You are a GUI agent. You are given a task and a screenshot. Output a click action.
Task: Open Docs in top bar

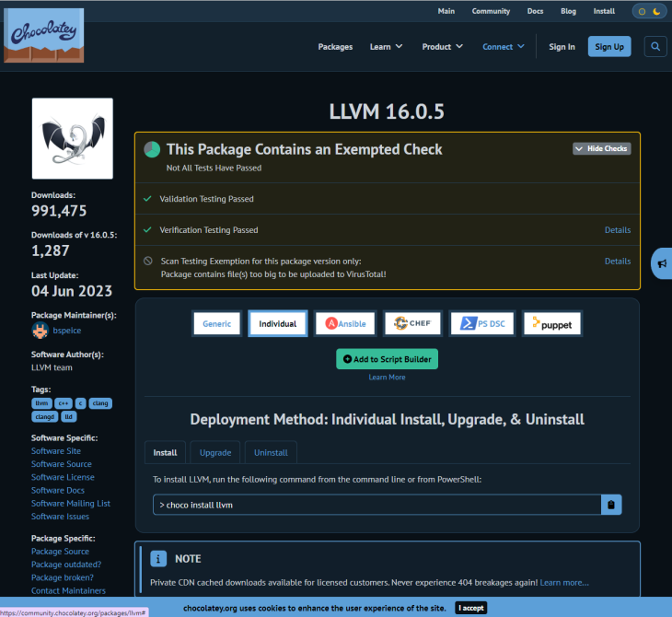(535, 11)
